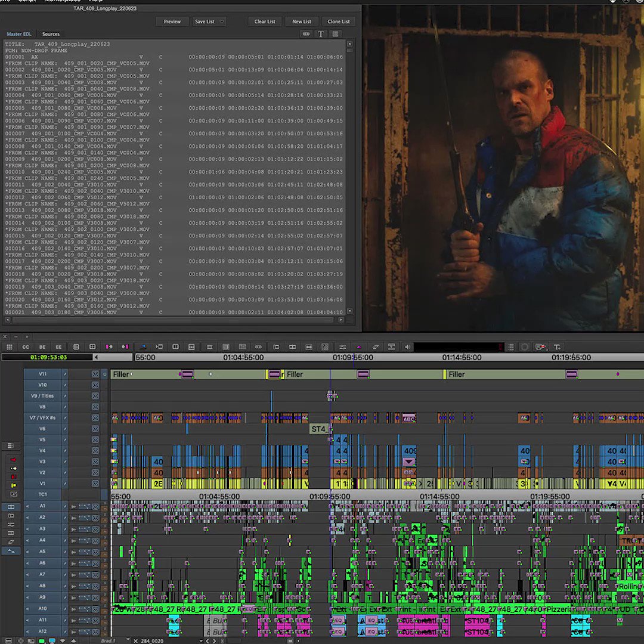The height and width of the screenshot is (644, 644).
Task: Click the right arrow of EDL horizontal scrollbar
Action: pos(341,320)
